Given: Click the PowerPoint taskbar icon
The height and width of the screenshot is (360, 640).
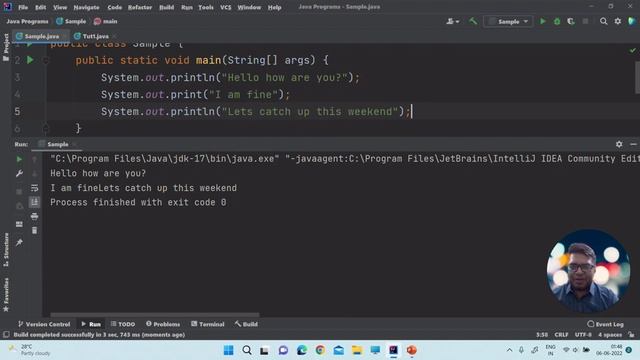Looking at the screenshot, I should pyautogui.click(x=411, y=350).
